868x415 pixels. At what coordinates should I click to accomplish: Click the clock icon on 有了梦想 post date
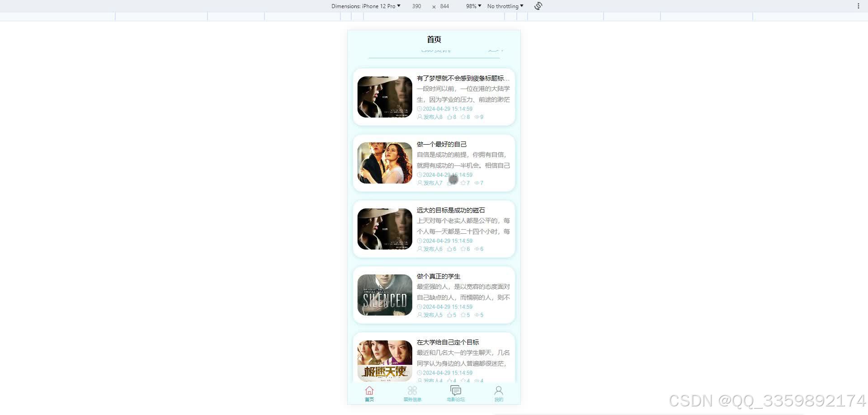pyautogui.click(x=420, y=109)
